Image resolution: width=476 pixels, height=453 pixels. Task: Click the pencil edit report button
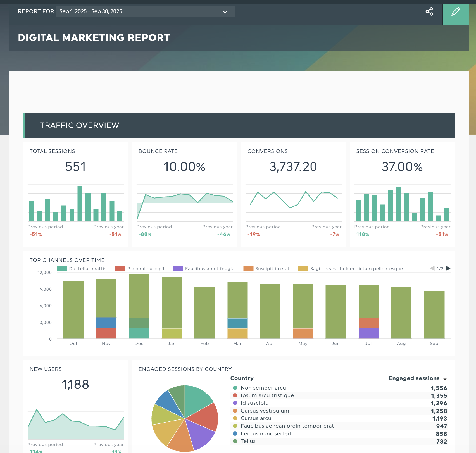pos(456,12)
